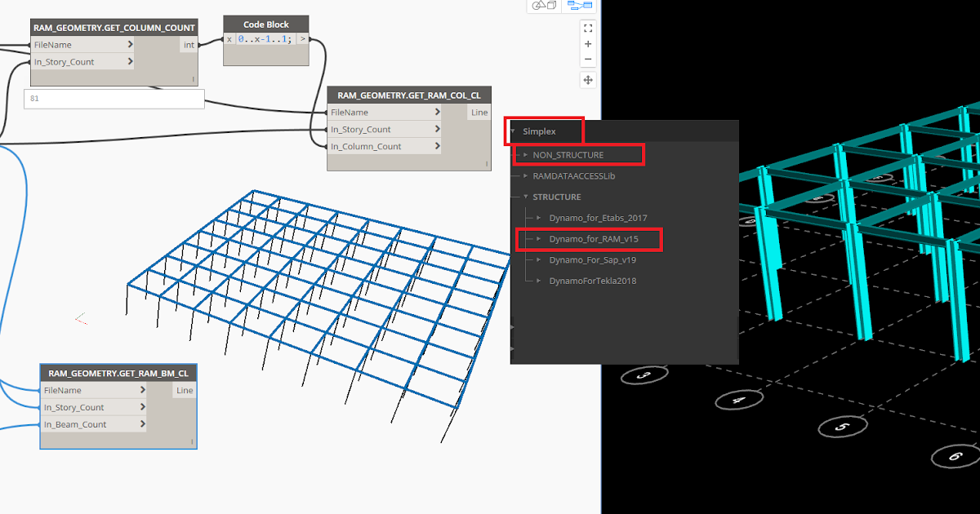Click the zoom-to-fit icon
Viewport: 980px width, 514px height.
[x=589, y=27]
